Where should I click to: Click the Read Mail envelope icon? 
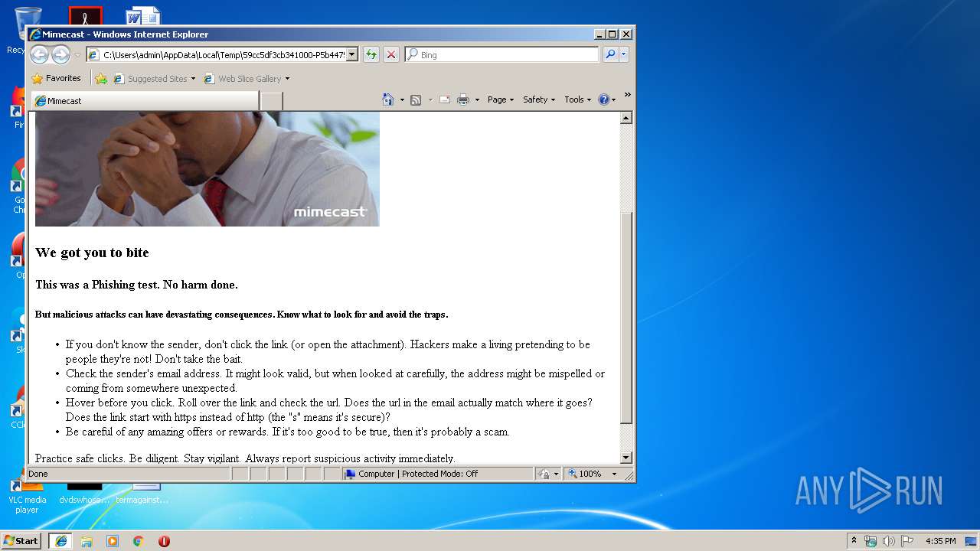click(x=444, y=99)
